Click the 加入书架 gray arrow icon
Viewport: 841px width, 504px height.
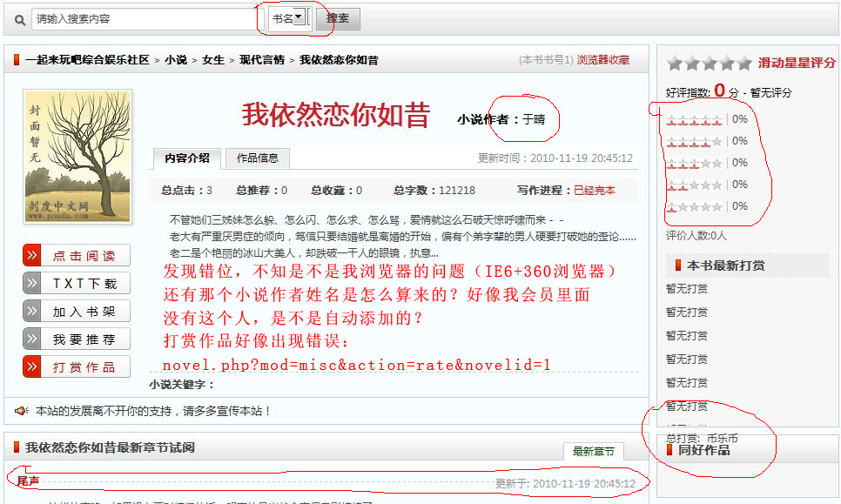31,311
